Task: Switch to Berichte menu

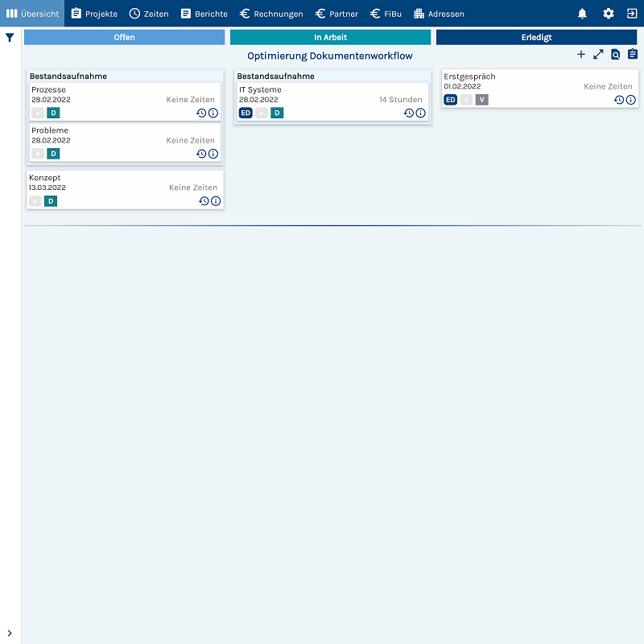Action: pos(204,14)
